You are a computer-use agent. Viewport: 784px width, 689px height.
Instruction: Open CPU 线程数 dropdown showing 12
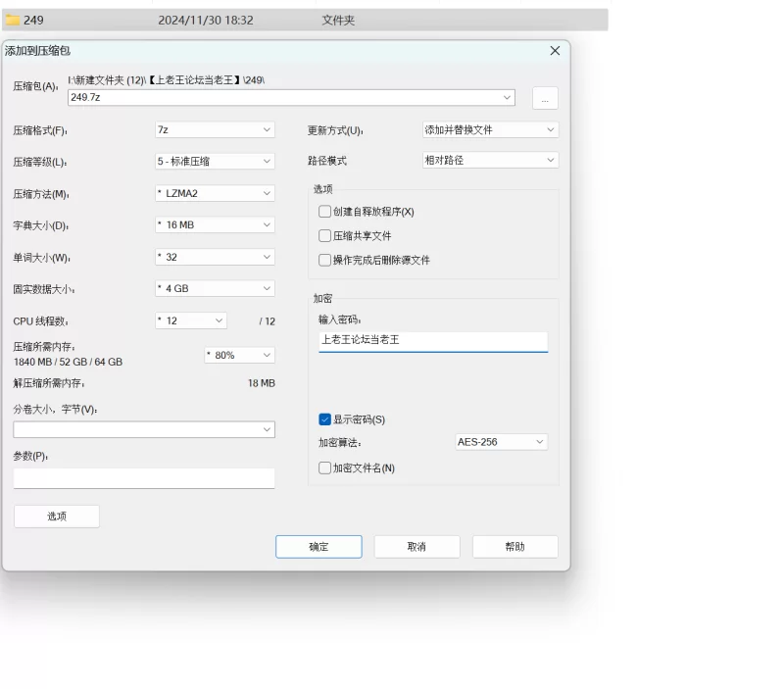(191, 320)
